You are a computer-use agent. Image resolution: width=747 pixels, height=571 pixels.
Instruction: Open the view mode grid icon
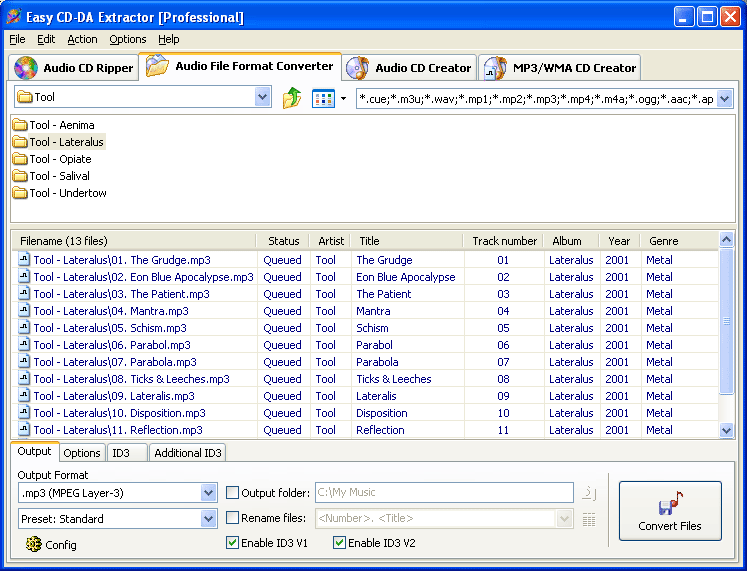point(322,98)
